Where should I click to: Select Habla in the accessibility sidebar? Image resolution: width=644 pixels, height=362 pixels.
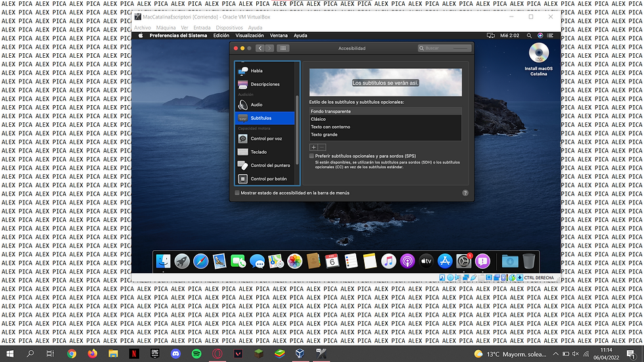(265, 70)
